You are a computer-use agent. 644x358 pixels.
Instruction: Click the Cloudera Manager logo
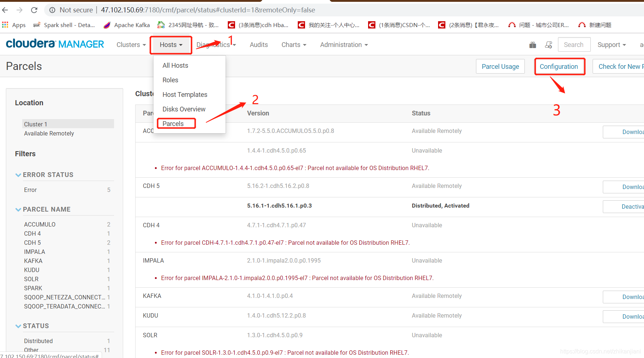pos(55,44)
